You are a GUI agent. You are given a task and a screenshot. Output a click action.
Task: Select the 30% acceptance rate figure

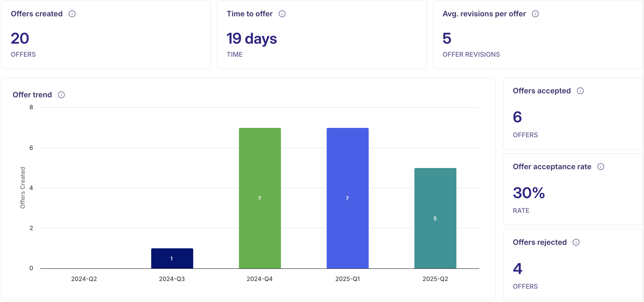tap(528, 193)
